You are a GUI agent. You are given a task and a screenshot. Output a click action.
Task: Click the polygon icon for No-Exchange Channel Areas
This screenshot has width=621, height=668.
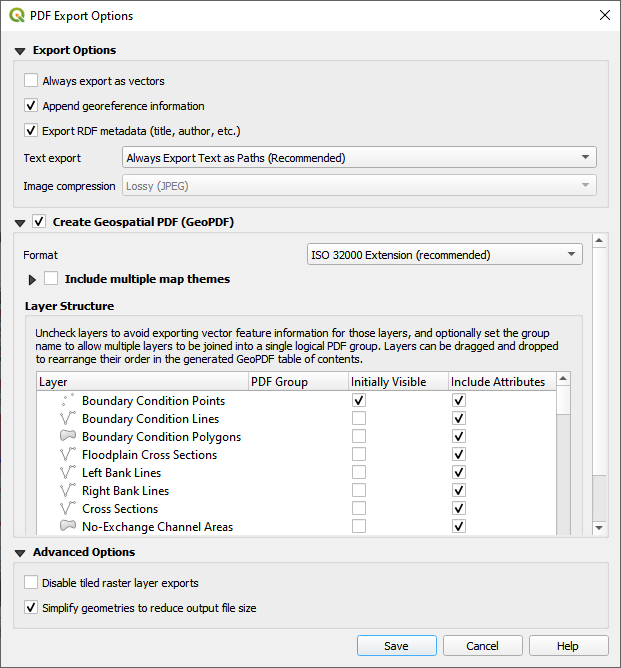(68, 527)
